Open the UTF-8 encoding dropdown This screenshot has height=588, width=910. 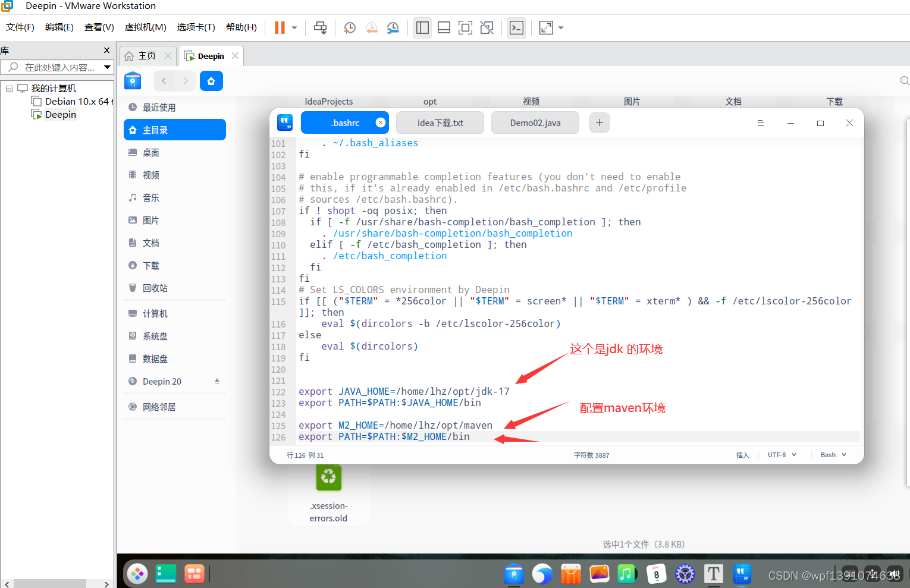pyautogui.click(x=782, y=455)
